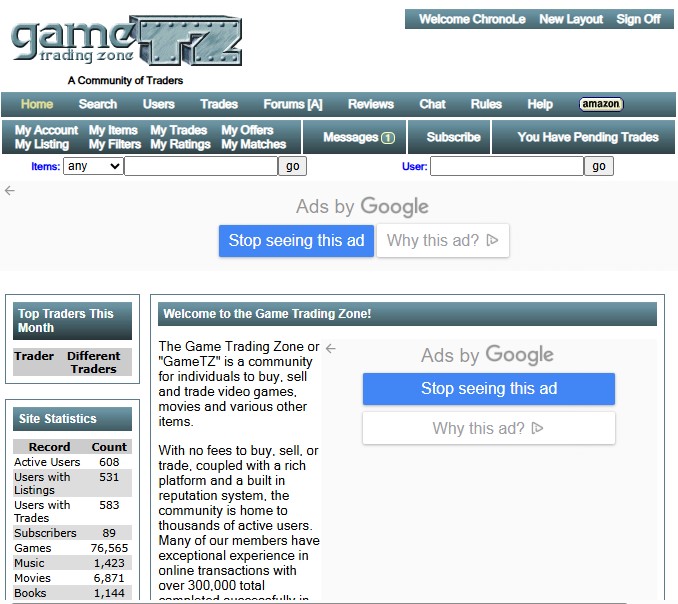The width and height of the screenshot is (678, 604).
Task: Open My Account
Action: [x=46, y=130]
